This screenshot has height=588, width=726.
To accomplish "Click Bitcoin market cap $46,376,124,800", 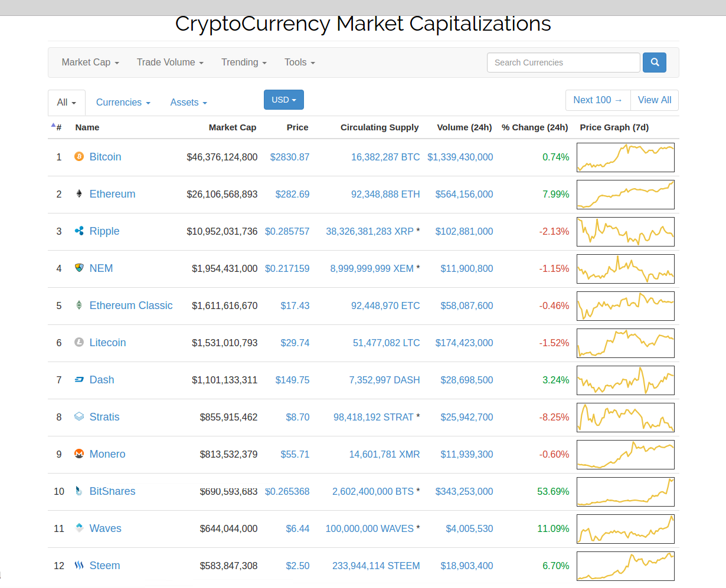I will point(223,157).
